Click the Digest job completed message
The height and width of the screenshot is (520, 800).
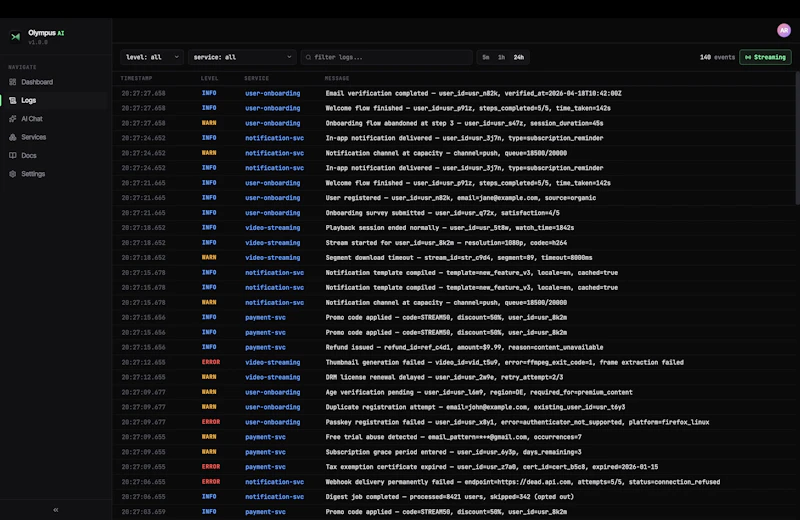[449, 497]
